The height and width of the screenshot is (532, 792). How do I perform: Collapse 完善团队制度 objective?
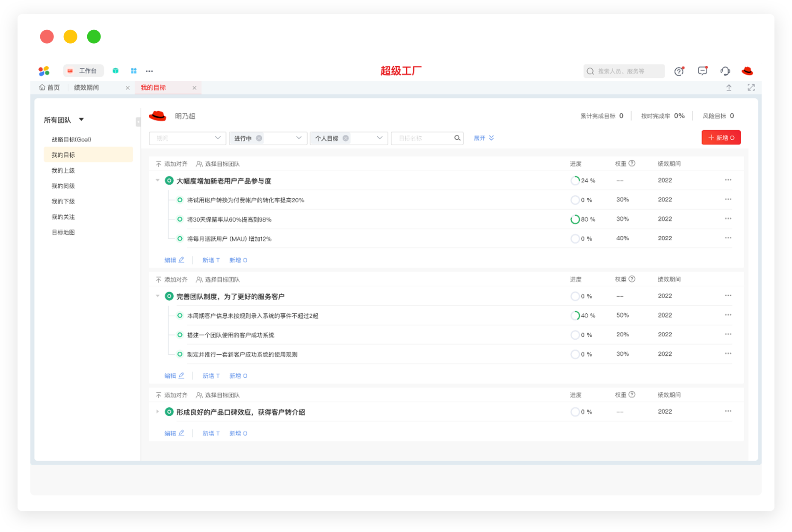[158, 296]
